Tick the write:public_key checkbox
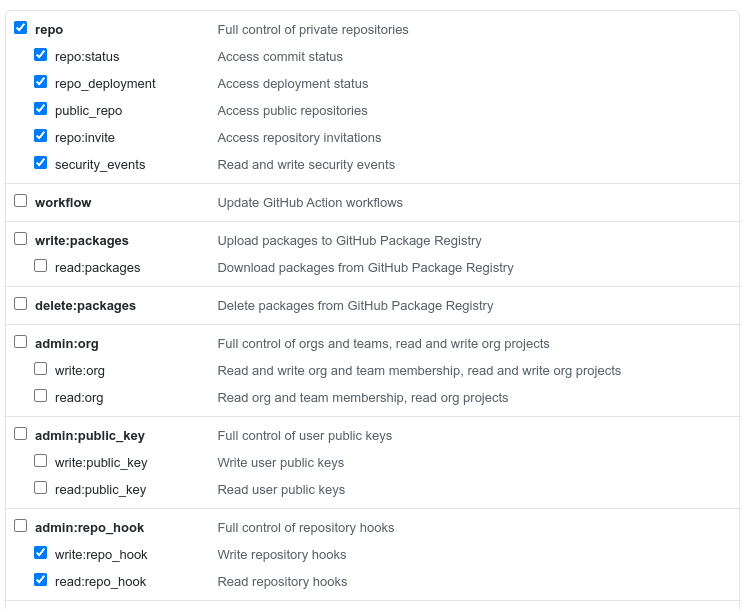The width and height of the screenshot is (750, 609). coord(41,461)
